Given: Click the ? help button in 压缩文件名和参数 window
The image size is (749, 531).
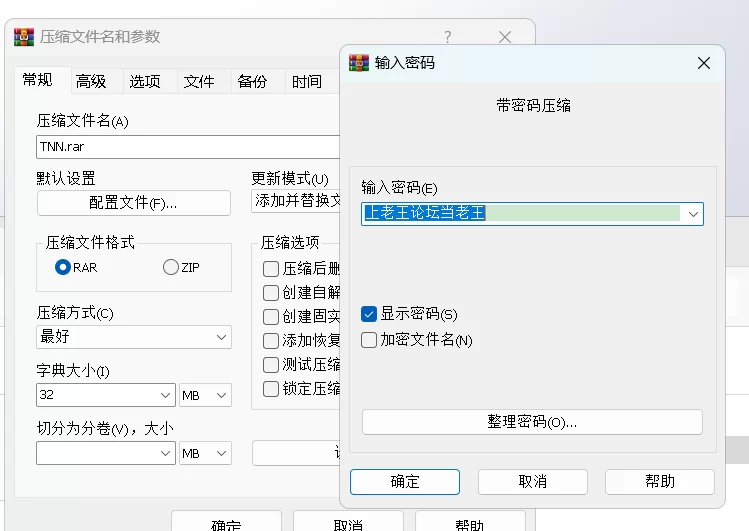Looking at the screenshot, I should [x=448, y=37].
